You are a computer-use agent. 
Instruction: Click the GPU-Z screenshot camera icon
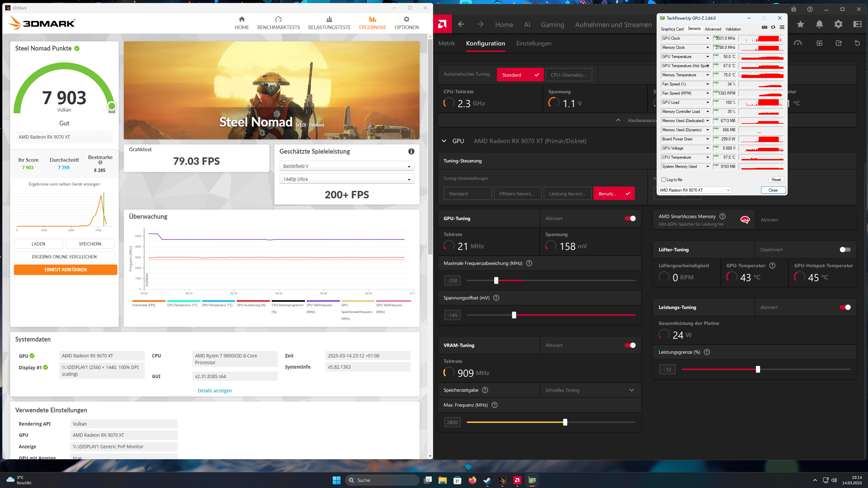pos(765,27)
